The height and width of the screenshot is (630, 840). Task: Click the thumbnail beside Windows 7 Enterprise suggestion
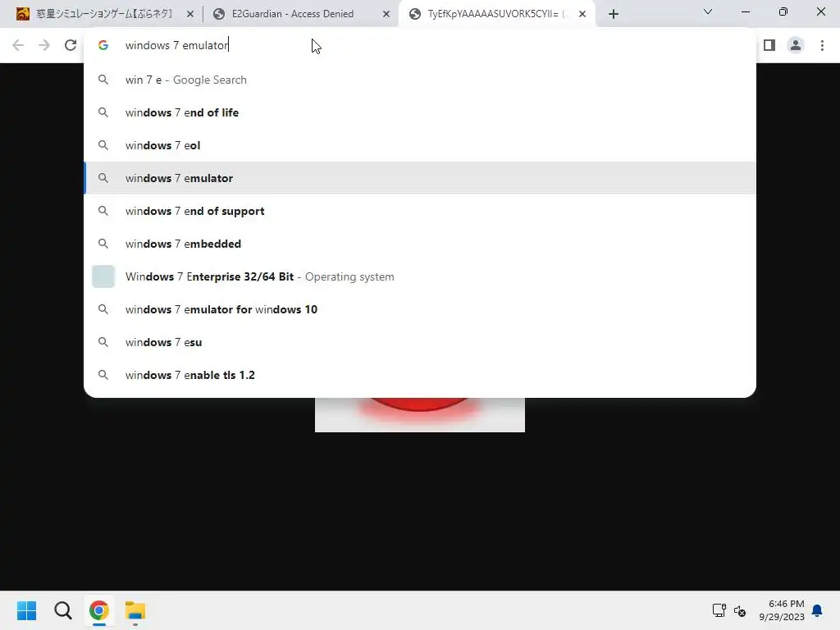[103, 276]
